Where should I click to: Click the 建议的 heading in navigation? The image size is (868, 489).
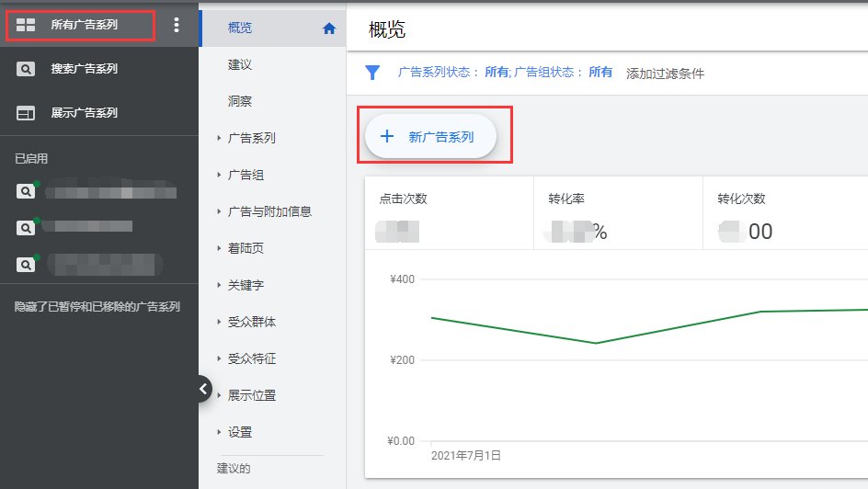[x=234, y=469]
